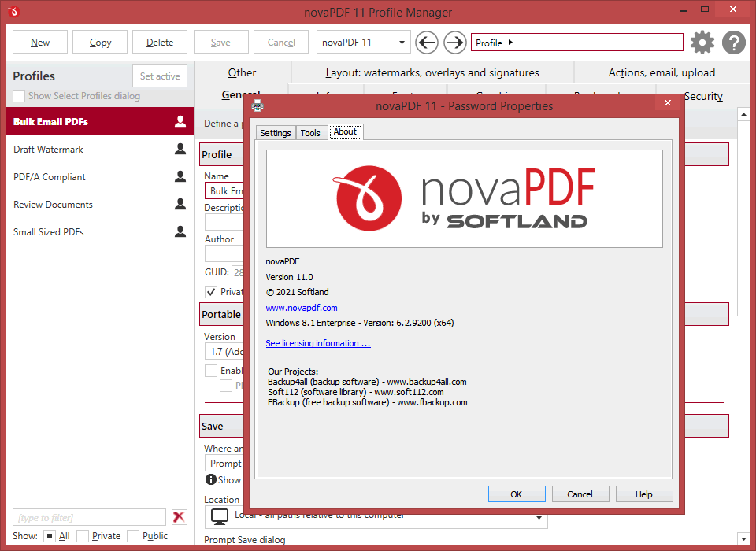Click the toolbar Cancel button

tap(281, 42)
